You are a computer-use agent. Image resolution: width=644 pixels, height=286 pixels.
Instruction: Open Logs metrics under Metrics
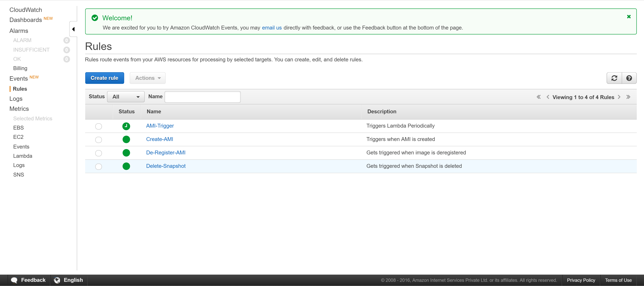(19, 165)
